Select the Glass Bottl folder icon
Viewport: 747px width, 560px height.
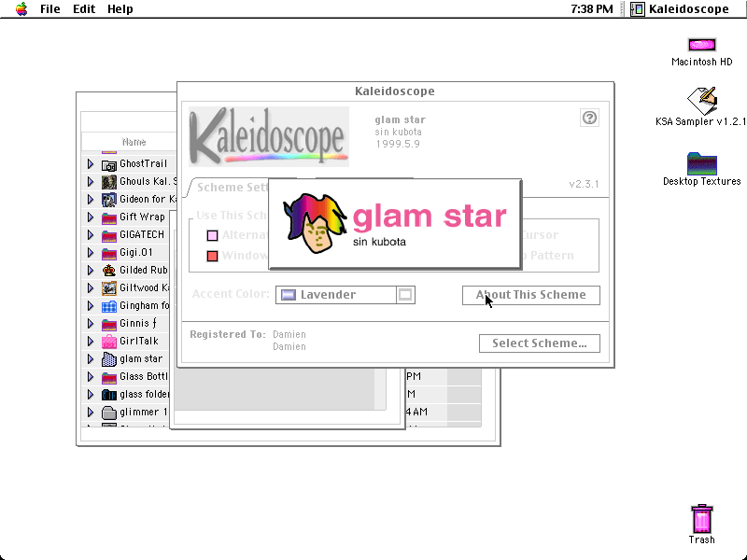[109, 378]
